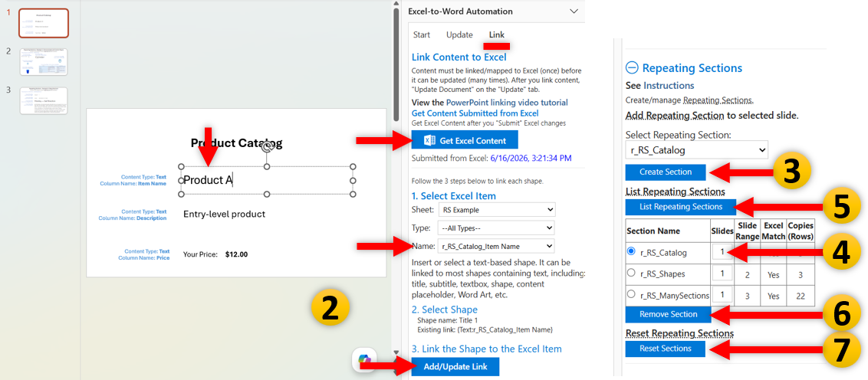This screenshot has width=868, height=380.
Task: Open the Sheet dropdown showing RS Example
Action: 497,210
